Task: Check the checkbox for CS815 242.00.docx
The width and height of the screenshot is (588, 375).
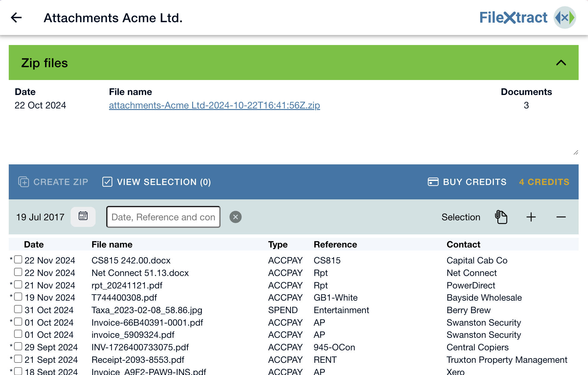Action: coord(17,259)
